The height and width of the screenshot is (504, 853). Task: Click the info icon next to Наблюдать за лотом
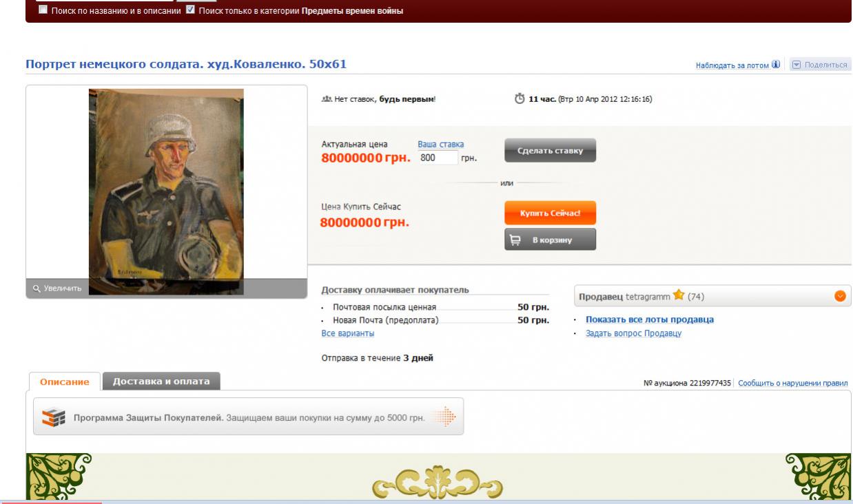click(776, 65)
